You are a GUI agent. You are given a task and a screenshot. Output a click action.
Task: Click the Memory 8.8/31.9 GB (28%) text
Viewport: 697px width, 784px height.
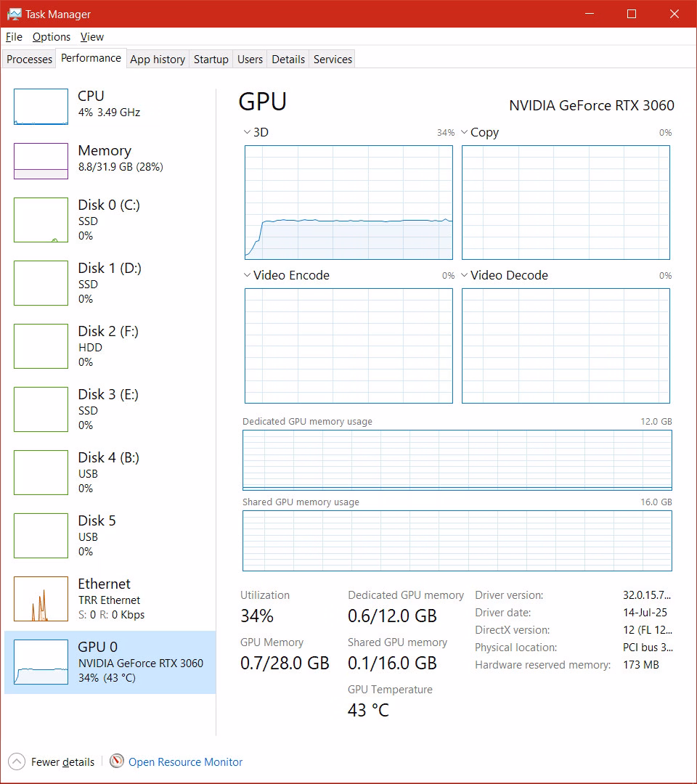[121, 167]
